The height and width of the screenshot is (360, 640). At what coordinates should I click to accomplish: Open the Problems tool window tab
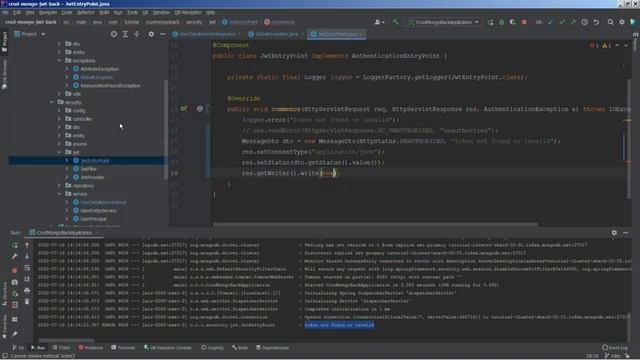pos(91,348)
